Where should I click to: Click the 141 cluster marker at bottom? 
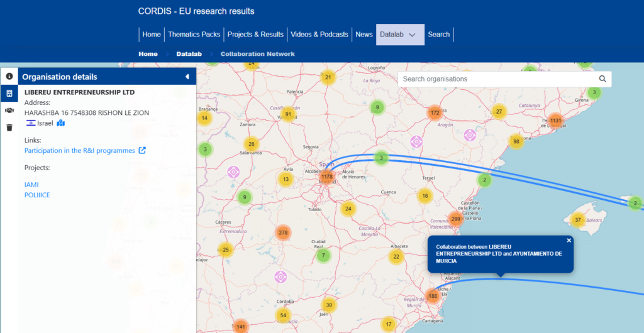click(241, 327)
